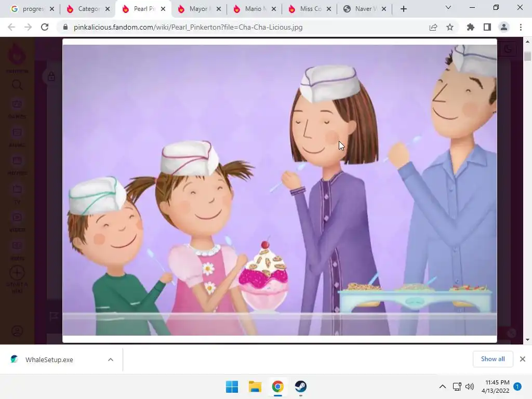Image resolution: width=532 pixels, height=399 pixels.
Task: Reload the current page
Action: tap(45, 27)
